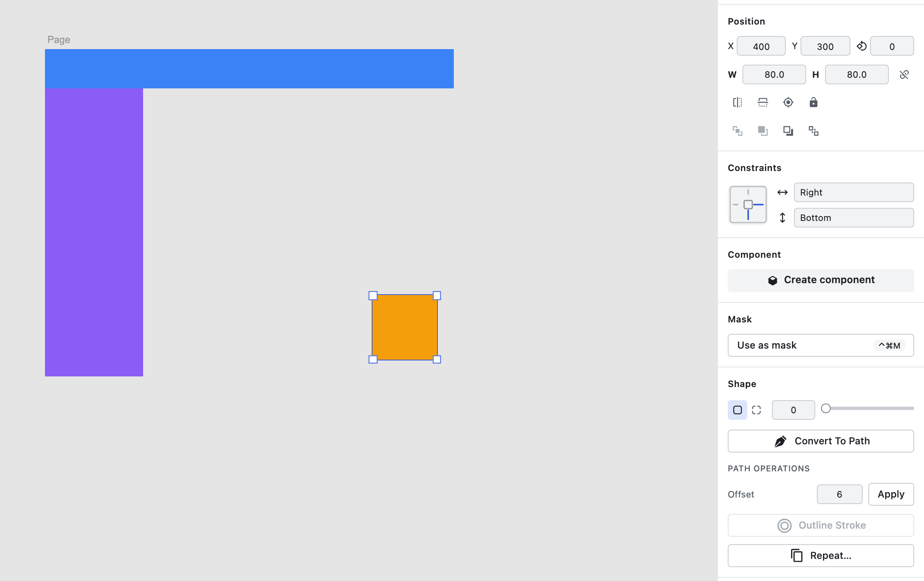
Task: Click the height field showing 80.0
Action: point(857,74)
